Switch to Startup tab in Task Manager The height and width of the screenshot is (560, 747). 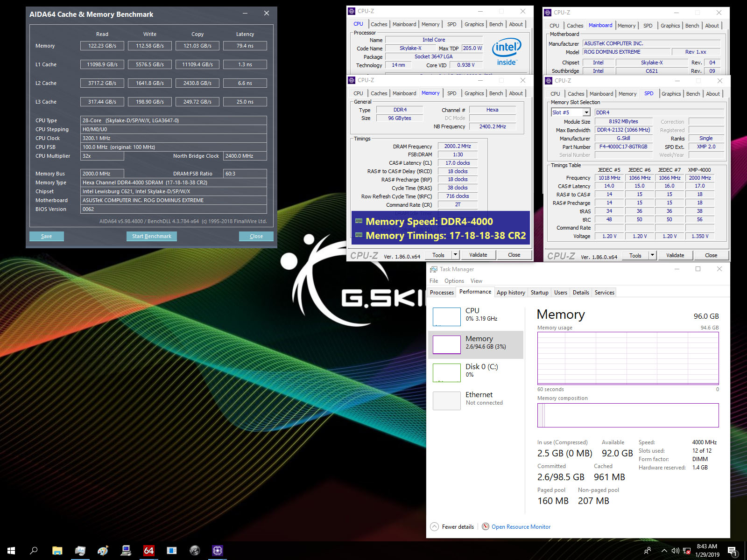point(539,293)
